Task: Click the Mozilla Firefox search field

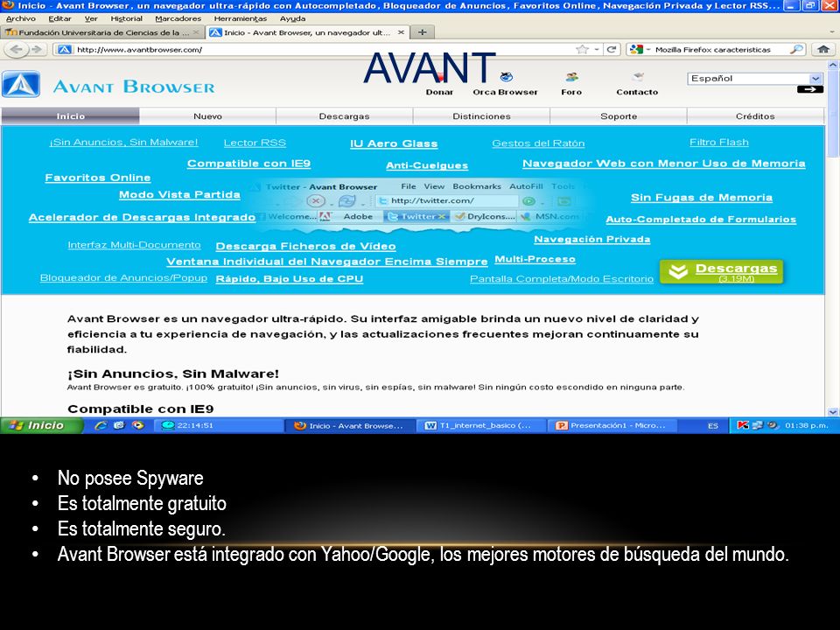Action: [x=717, y=49]
